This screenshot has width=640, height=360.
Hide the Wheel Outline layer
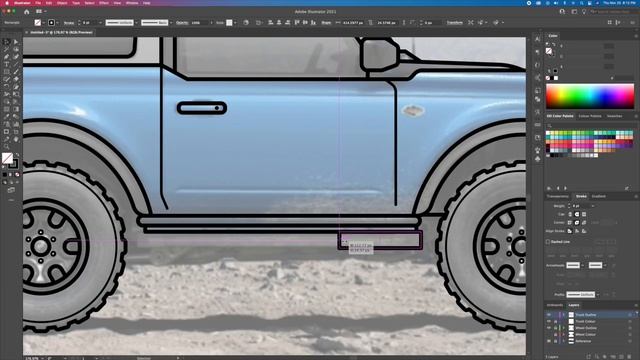click(549, 328)
